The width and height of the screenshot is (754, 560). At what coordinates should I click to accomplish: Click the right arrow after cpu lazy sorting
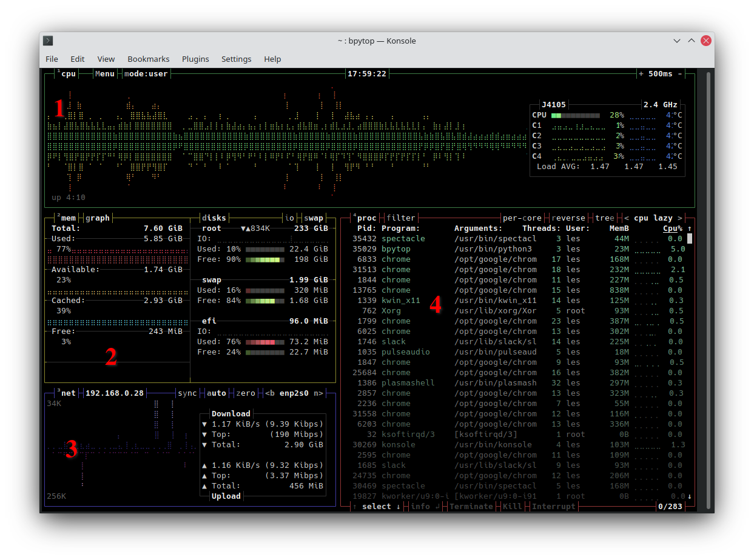click(x=680, y=218)
